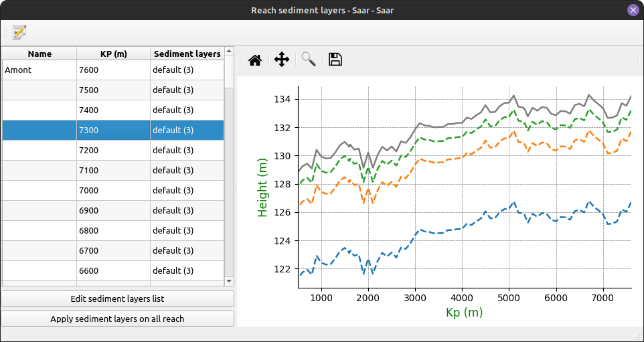Select the Amont name cell
Image resolution: width=644 pixels, height=342 pixels.
point(39,70)
